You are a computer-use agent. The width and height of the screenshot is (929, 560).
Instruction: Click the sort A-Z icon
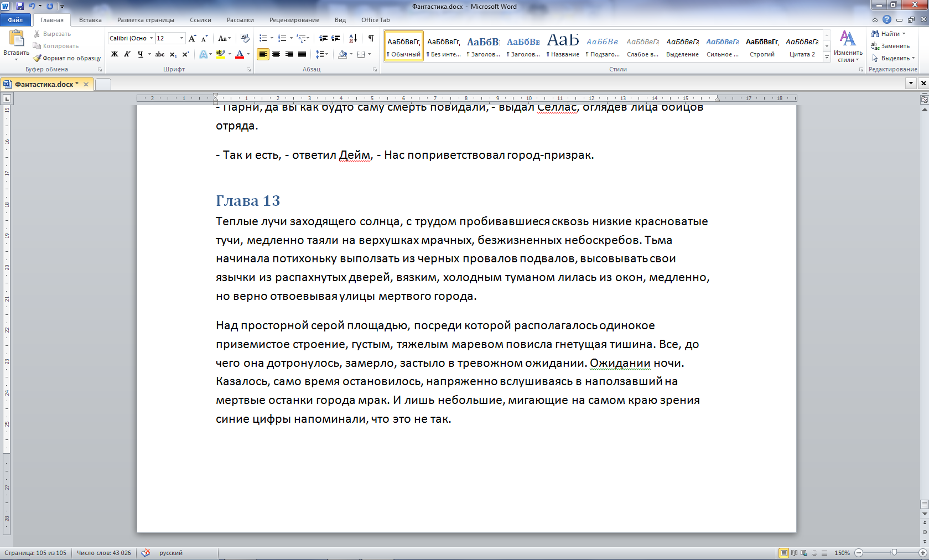(352, 38)
